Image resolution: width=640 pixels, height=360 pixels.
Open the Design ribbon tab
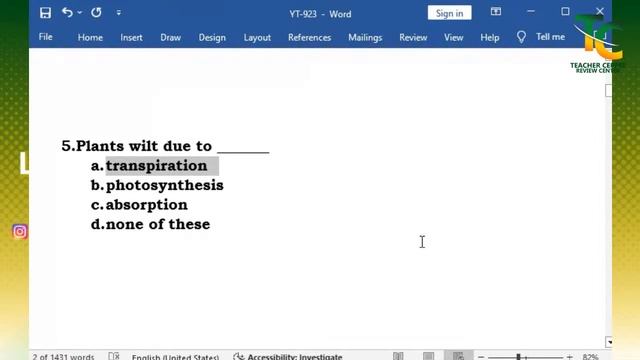[212, 38]
